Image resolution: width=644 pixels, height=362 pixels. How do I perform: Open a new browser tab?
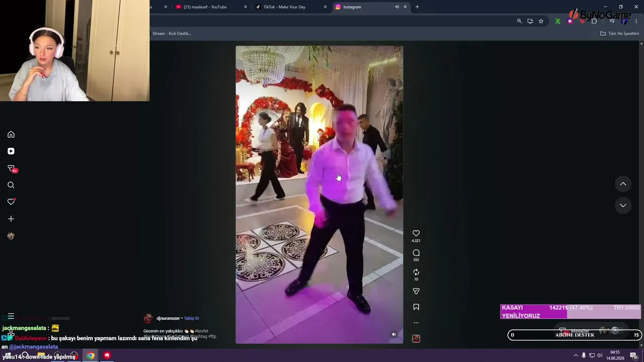417,7
